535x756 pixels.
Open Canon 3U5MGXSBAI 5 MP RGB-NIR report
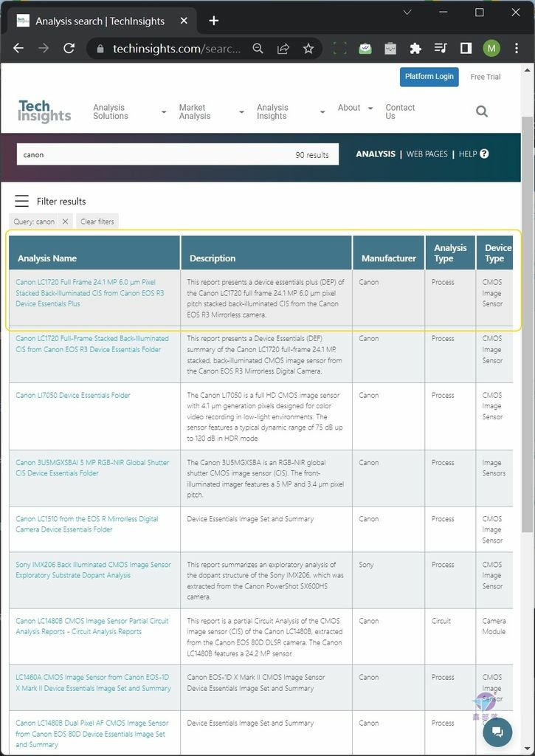(x=92, y=467)
